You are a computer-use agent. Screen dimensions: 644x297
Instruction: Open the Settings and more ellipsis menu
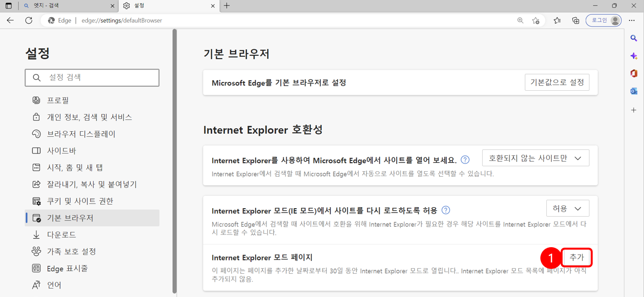pos(632,20)
